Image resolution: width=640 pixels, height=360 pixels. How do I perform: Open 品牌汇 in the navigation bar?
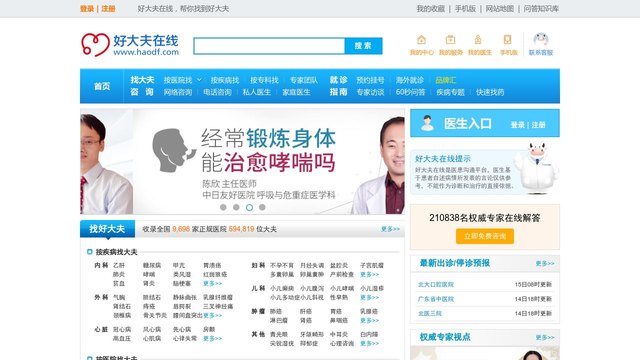pyautogui.click(x=446, y=80)
